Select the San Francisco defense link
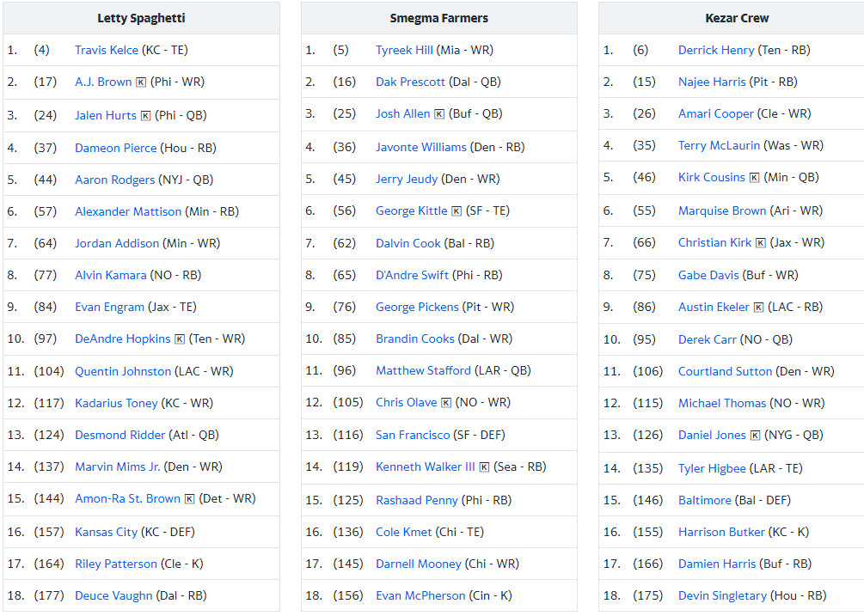The width and height of the screenshot is (864, 616). (x=413, y=435)
